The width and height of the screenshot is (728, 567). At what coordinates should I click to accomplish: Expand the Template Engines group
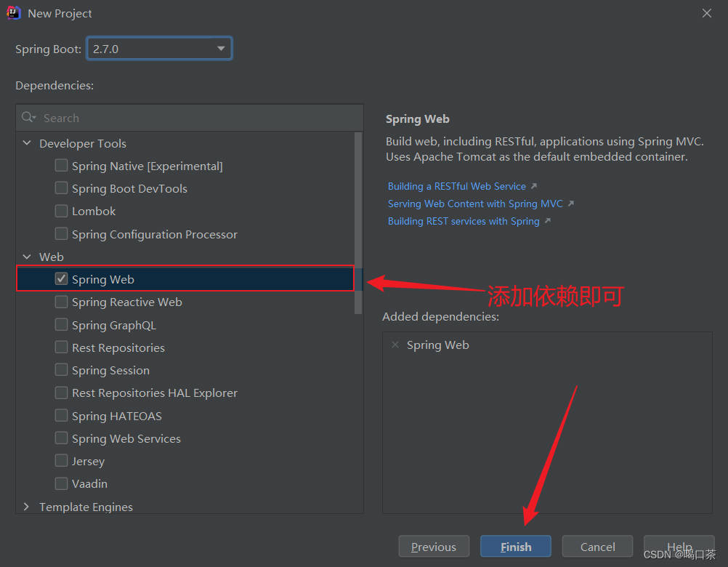(x=26, y=507)
